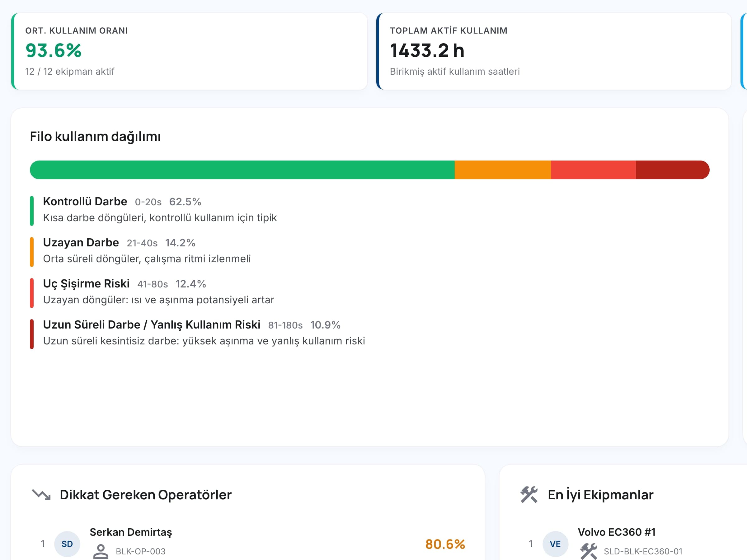Viewport: 747px width, 560px height.
Task: Click the tools icon beside En İyi Ekipmanlar
Action: tap(529, 495)
